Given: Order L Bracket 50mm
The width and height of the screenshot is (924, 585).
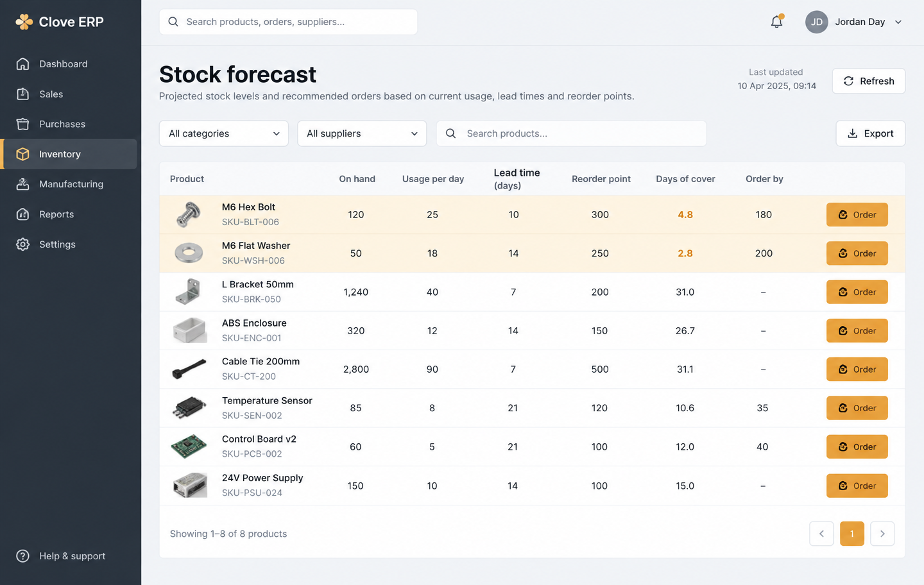Looking at the screenshot, I should 857,292.
